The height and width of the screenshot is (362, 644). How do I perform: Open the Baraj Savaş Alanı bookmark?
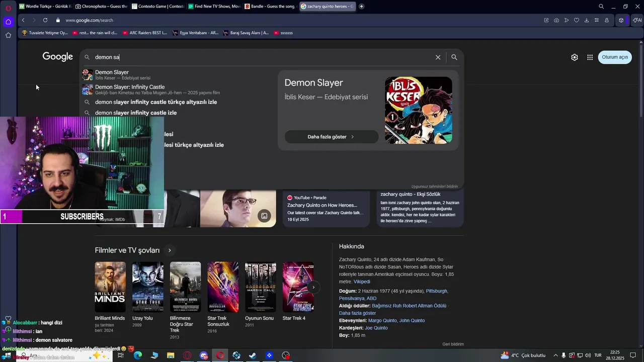click(x=246, y=33)
